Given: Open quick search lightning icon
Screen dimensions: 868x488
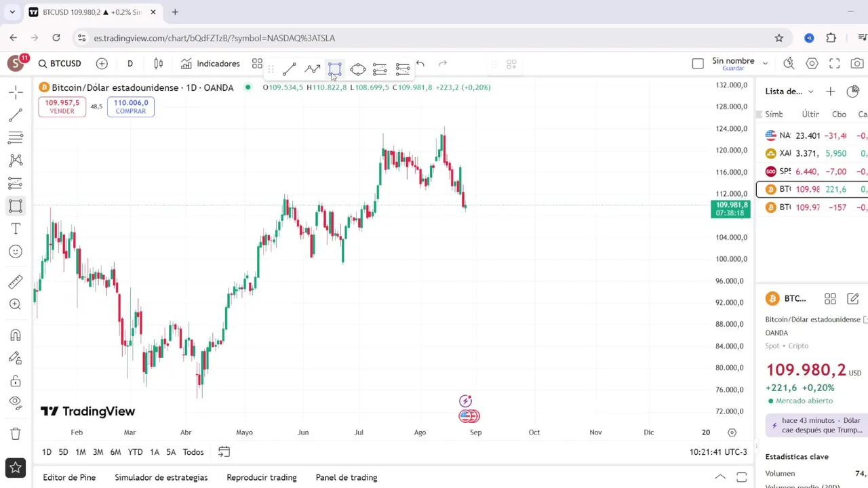Looking at the screenshot, I should [x=789, y=64].
